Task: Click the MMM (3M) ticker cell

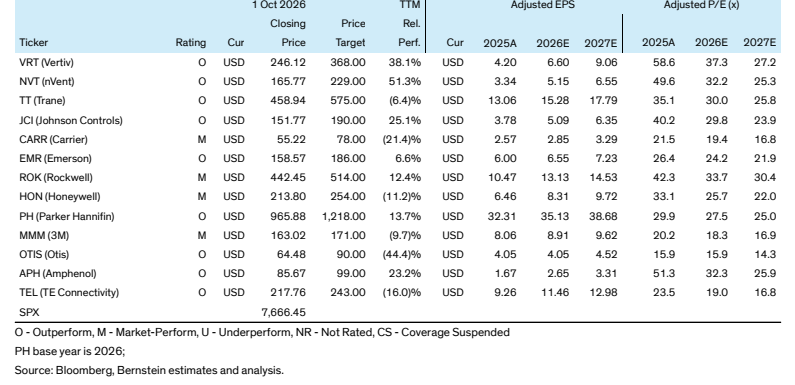Action: coord(44,235)
